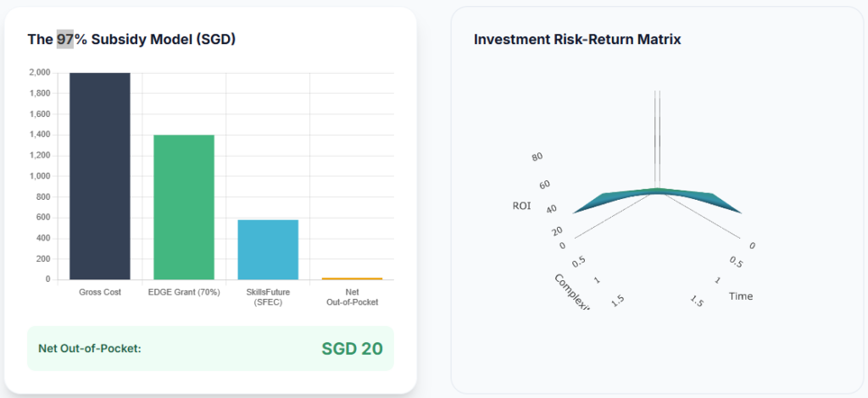The height and width of the screenshot is (398, 868).
Task: Click the green EDGE Grant bar
Action: (184, 207)
